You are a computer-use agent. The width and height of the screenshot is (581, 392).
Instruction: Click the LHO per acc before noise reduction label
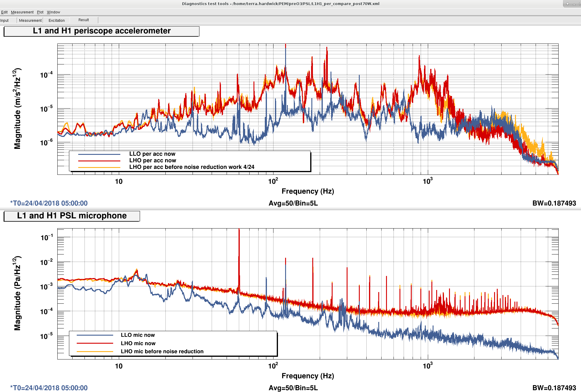click(192, 167)
